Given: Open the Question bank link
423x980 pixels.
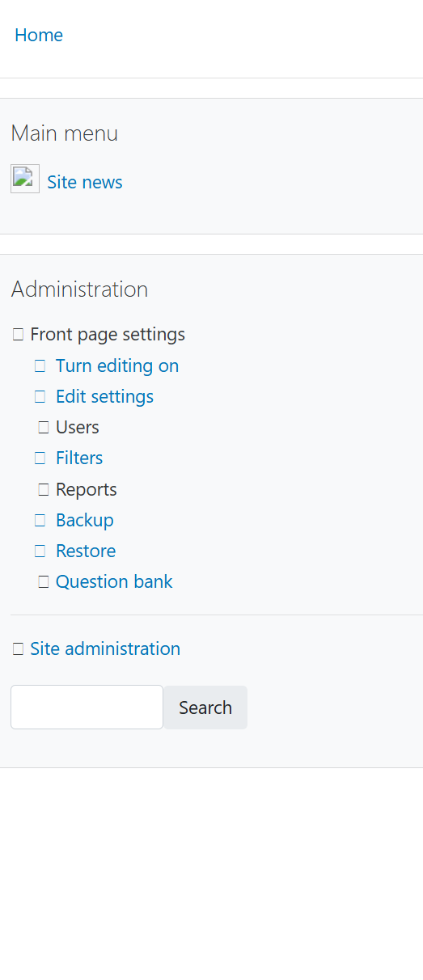Looking at the screenshot, I should [114, 581].
